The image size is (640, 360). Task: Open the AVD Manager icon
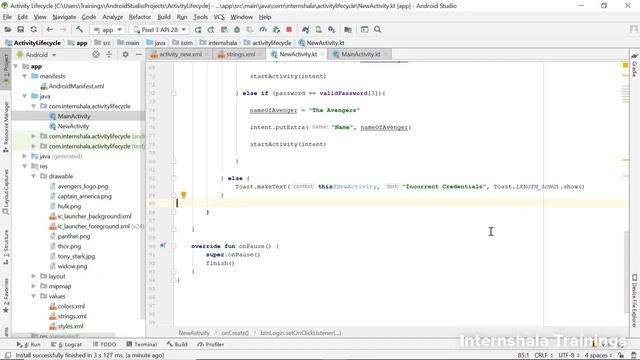(318, 30)
